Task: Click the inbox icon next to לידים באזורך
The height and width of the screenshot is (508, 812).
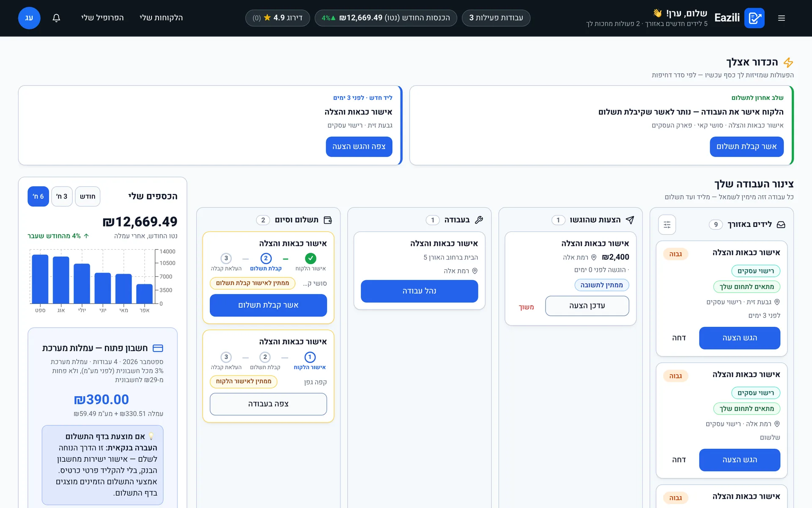Action: coord(781,224)
